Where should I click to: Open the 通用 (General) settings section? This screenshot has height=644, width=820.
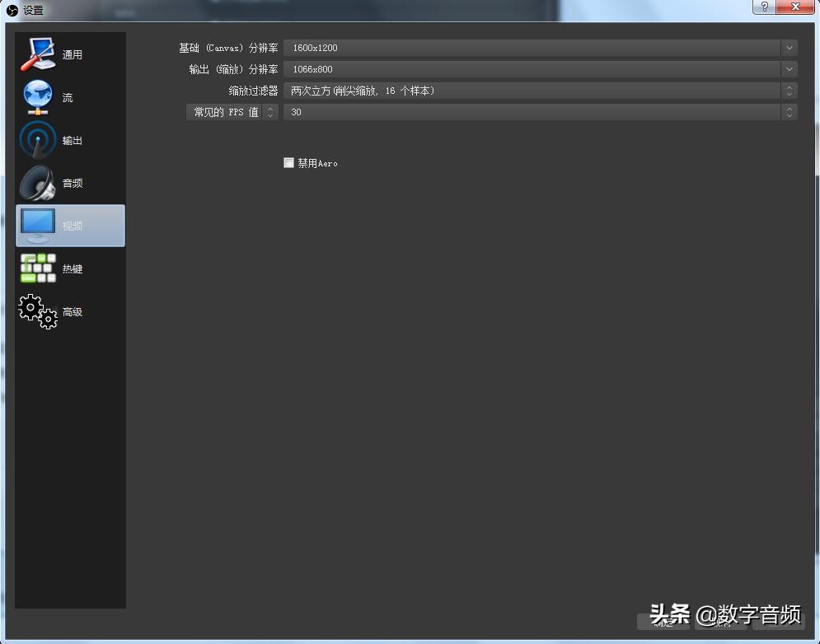click(x=70, y=54)
